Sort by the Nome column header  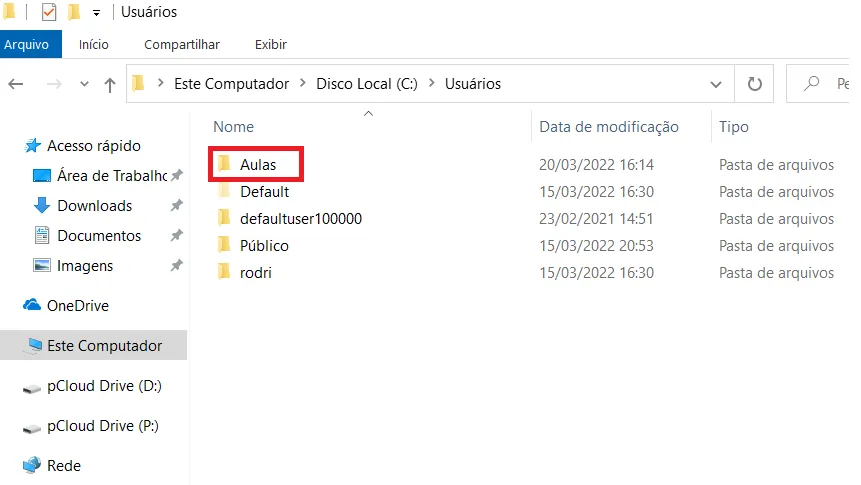234,127
